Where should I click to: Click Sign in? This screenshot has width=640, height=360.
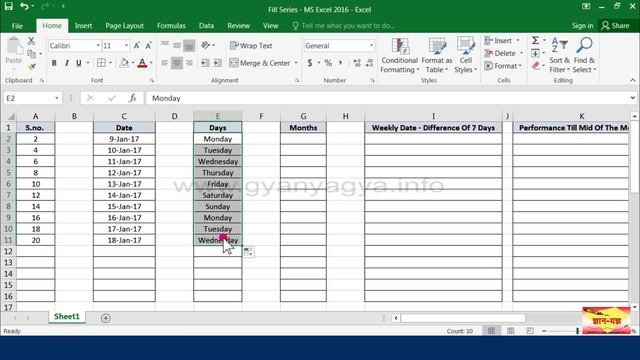click(582, 26)
